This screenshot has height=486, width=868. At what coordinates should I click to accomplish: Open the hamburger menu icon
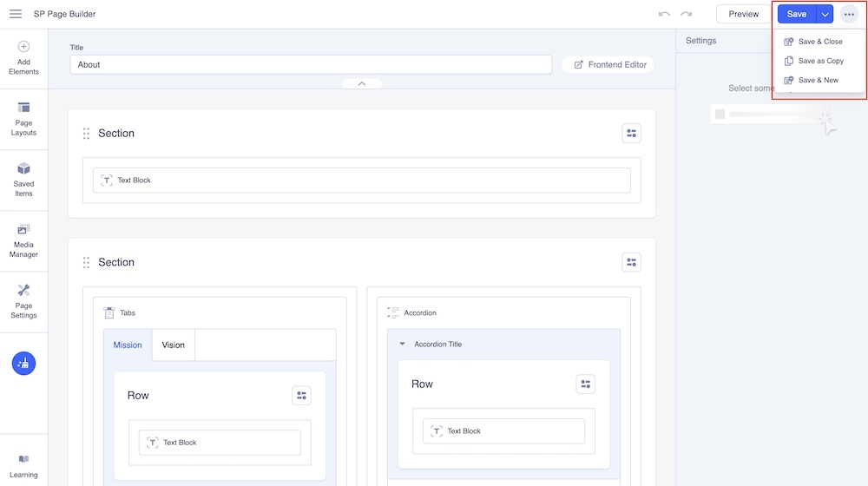(x=16, y=14)
